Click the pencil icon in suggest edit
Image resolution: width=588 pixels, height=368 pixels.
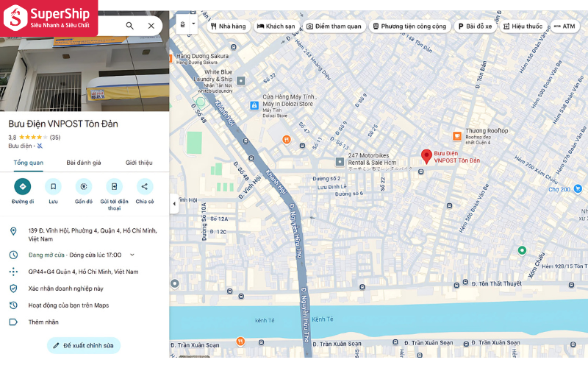[x=56, y=345]
